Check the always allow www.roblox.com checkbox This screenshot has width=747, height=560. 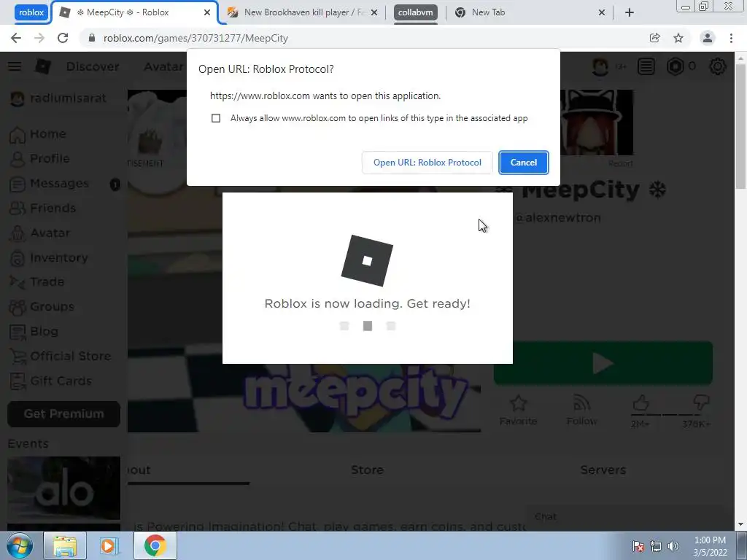tap(216, 118)
